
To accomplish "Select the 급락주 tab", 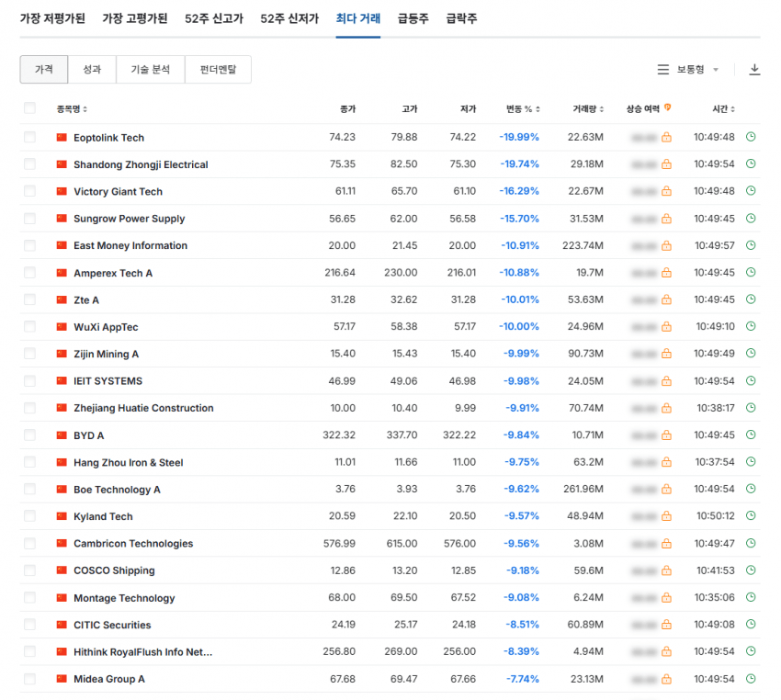I will point(461,19).
